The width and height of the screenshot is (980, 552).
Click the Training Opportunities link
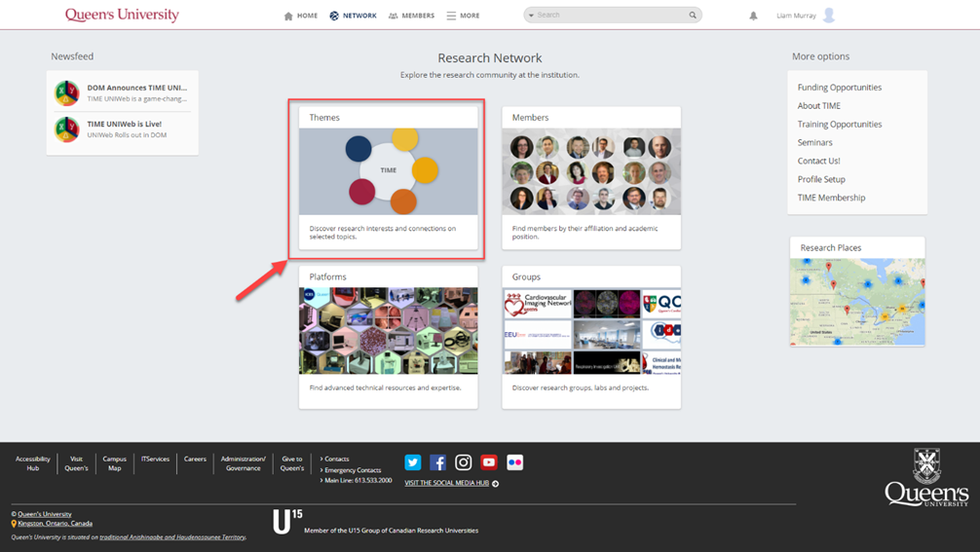pos(839,125)
